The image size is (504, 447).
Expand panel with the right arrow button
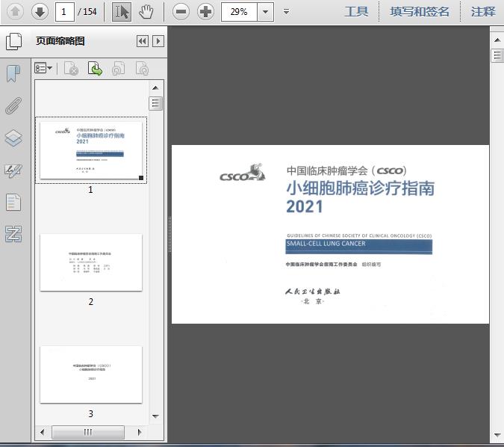(x=158, y=41)
